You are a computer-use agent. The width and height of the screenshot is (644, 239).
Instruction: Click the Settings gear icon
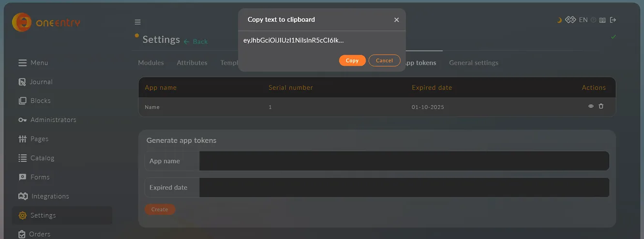(22, 215)
